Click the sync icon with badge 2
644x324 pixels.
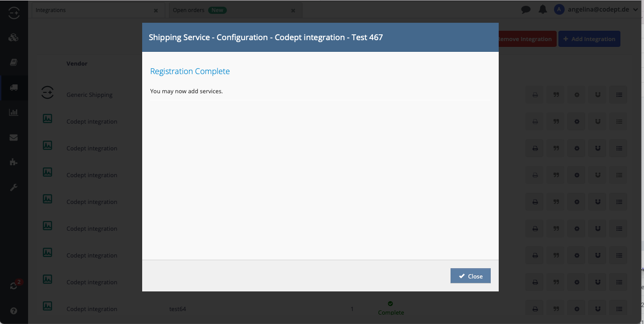click(14, 286)
